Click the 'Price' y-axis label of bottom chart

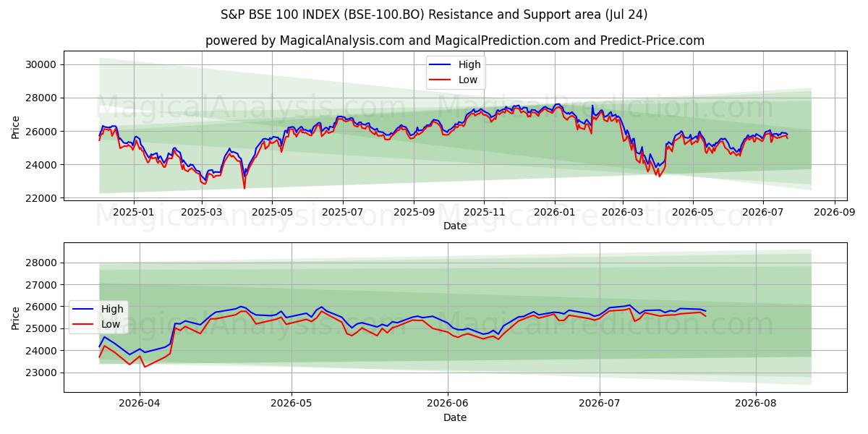pos(15,318)
